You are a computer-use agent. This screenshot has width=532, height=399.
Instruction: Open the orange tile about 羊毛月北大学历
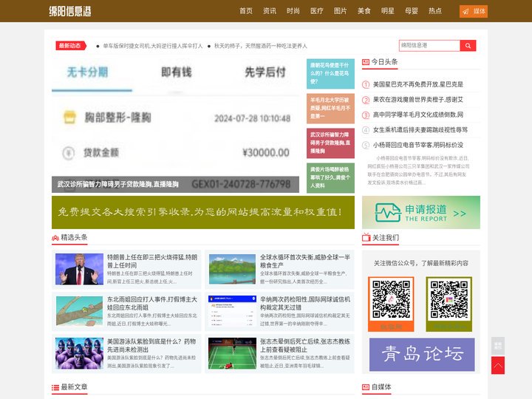point(330,108)
